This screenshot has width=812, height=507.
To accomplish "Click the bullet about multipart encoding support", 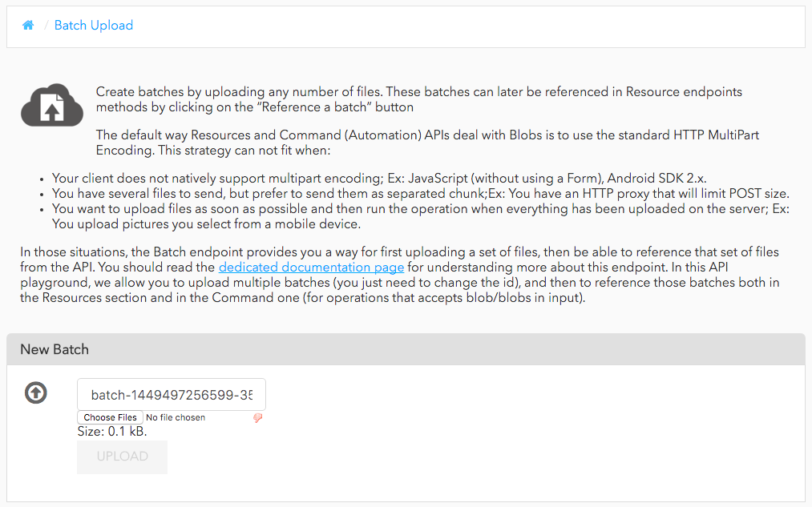I will (x=379, y=179).
